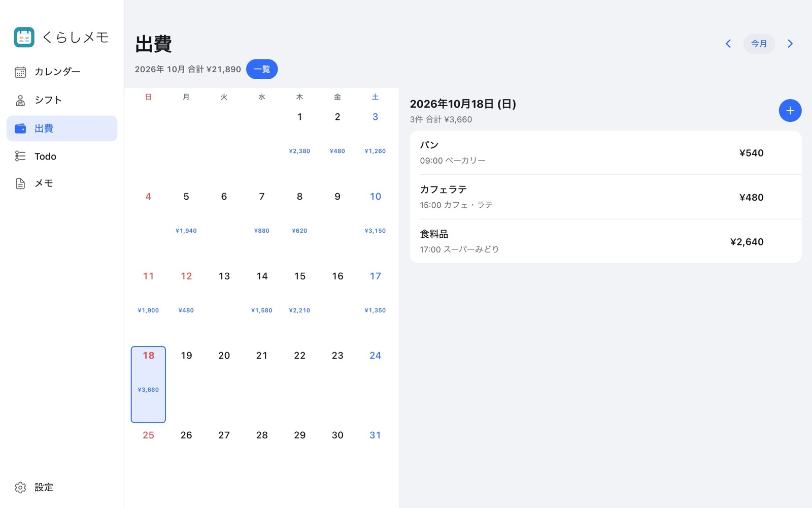
Task: Open the Todo menu item label
Action: pos(45,156)
